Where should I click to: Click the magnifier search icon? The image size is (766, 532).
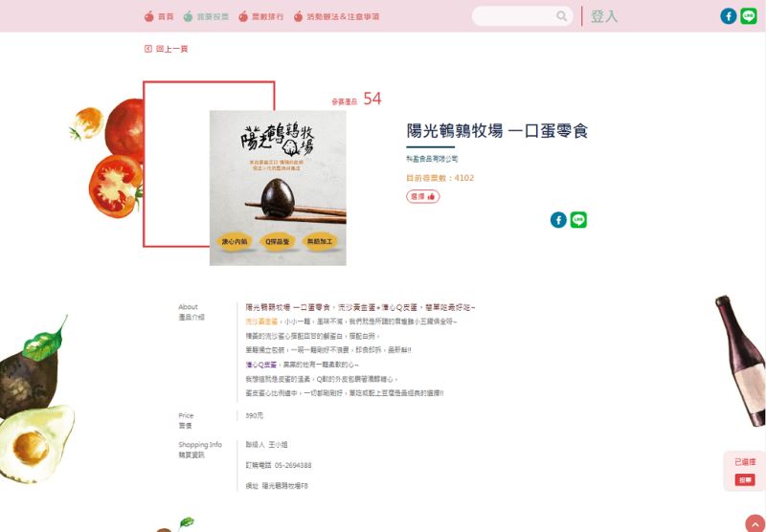[x=561, y=16]
